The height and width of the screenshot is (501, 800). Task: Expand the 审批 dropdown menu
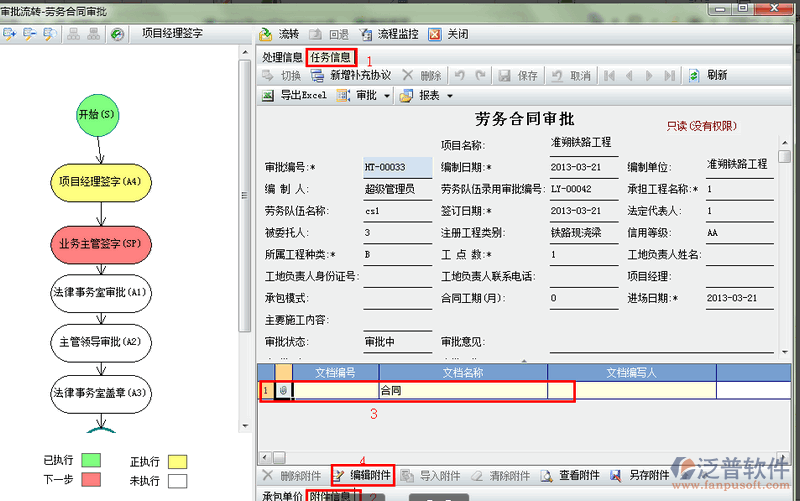tap(384, 96)
